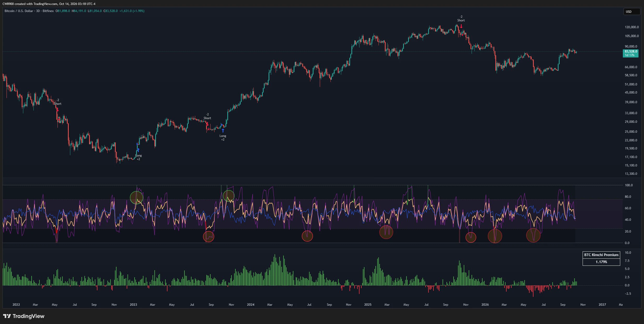Click the Bitcoin / U.S. Dollar symbol title
The width and height of the screenshot is (644, 324).
coord(19,11)
